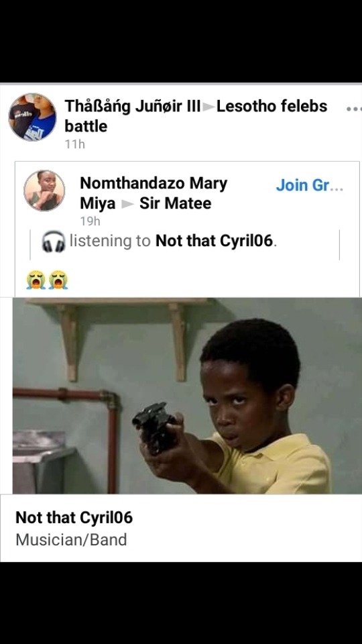
Task: Click the Join Gr... button
Action: (x=310, y=186)
